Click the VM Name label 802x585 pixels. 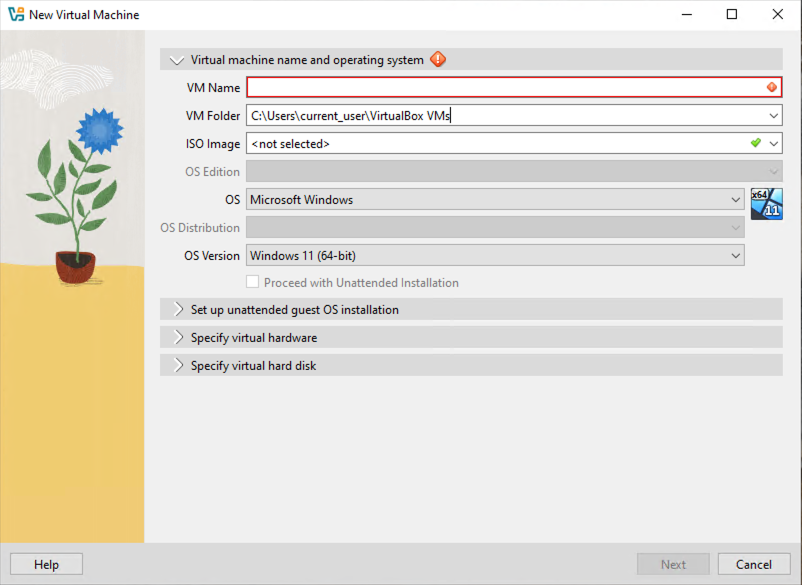[x=213, y=88]
